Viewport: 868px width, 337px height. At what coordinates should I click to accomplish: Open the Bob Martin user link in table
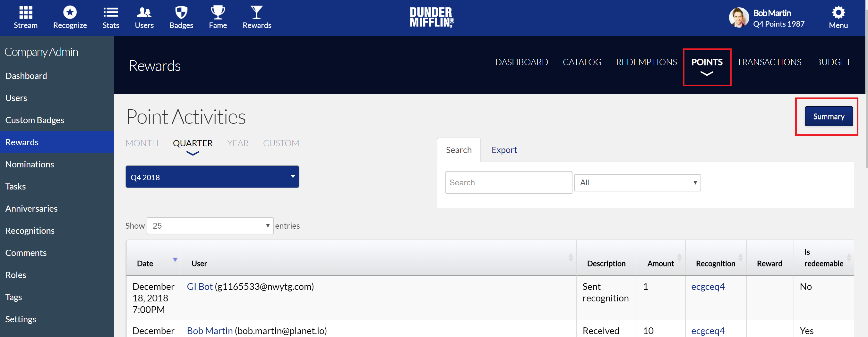tap(210, 331)
